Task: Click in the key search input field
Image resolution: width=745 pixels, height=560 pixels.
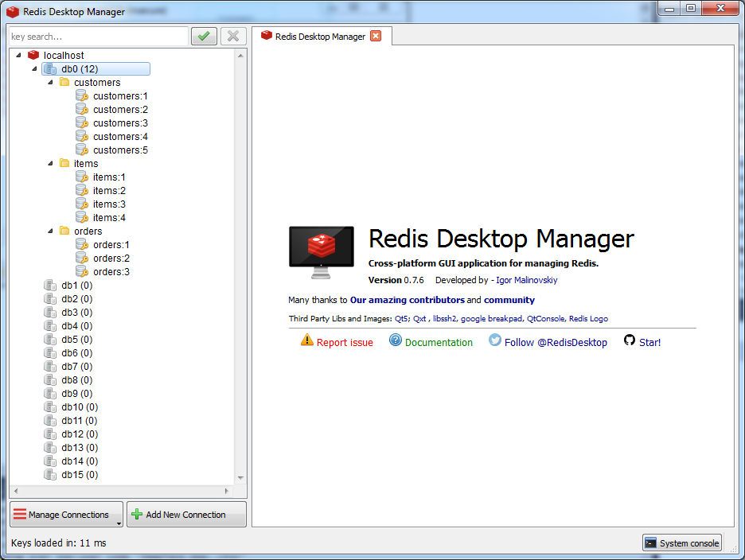Action: (x=97, y=37)
